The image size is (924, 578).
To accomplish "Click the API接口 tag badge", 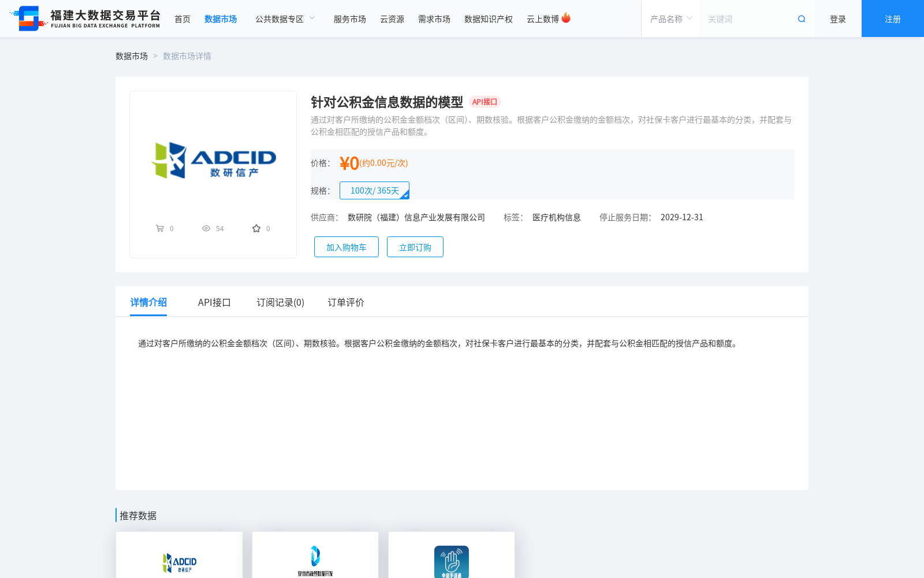I will (x=485, y=102).
